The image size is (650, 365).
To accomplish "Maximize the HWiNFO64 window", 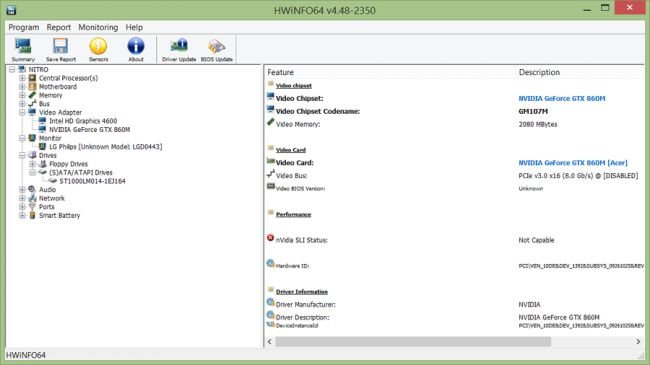I will point(605,8).
